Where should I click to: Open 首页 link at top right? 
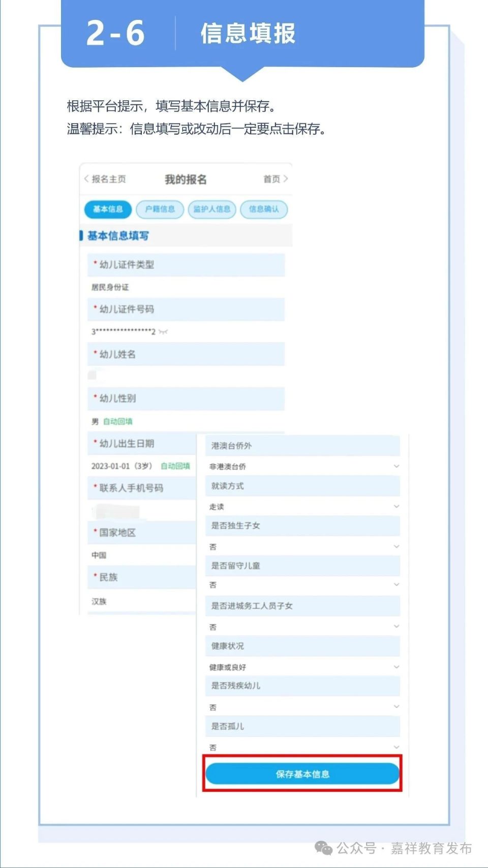pyautogui.click(x=276, y=179)
